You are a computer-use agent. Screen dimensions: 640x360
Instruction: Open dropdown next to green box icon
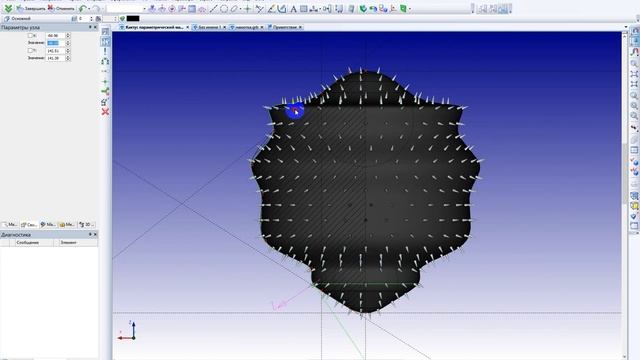click(x=409, y=9)
